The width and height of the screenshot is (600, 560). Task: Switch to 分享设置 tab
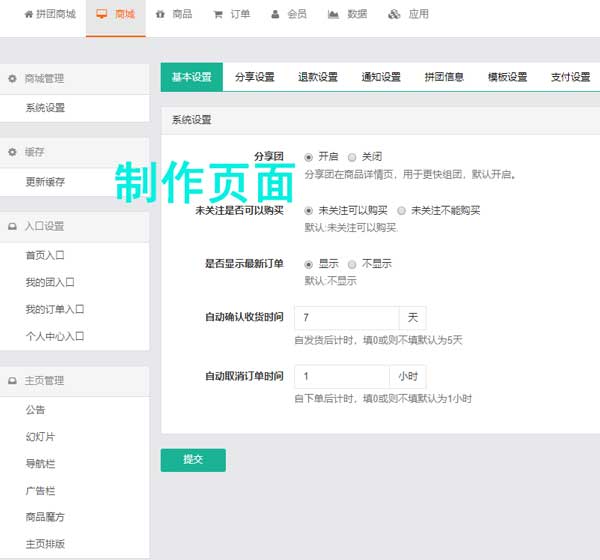[x=255, y=77]
